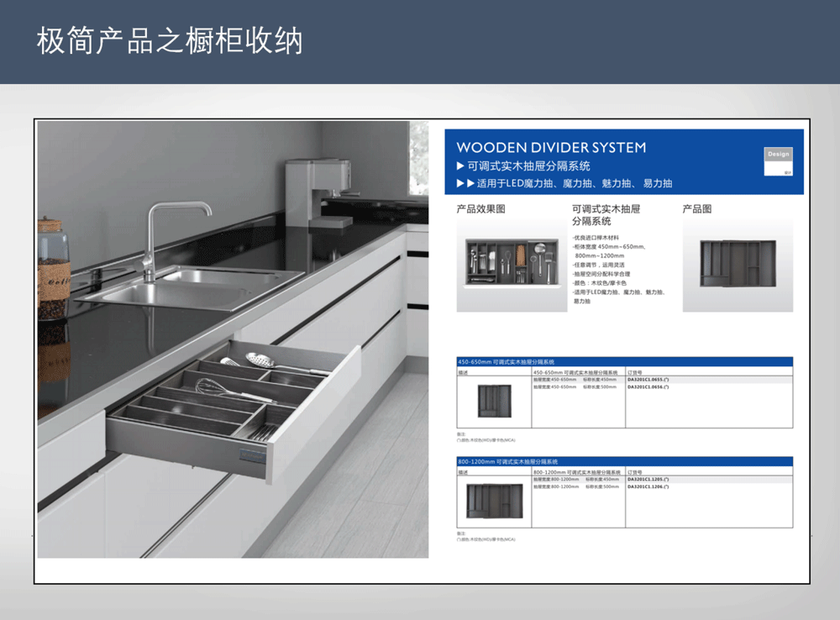
Task: Select the 产品图 empty divider thumbnail
Action: point(738,263)
